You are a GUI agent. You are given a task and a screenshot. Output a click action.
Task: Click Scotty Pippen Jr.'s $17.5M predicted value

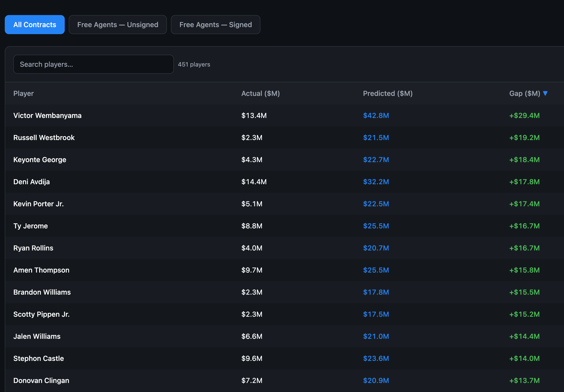[376, 314]
